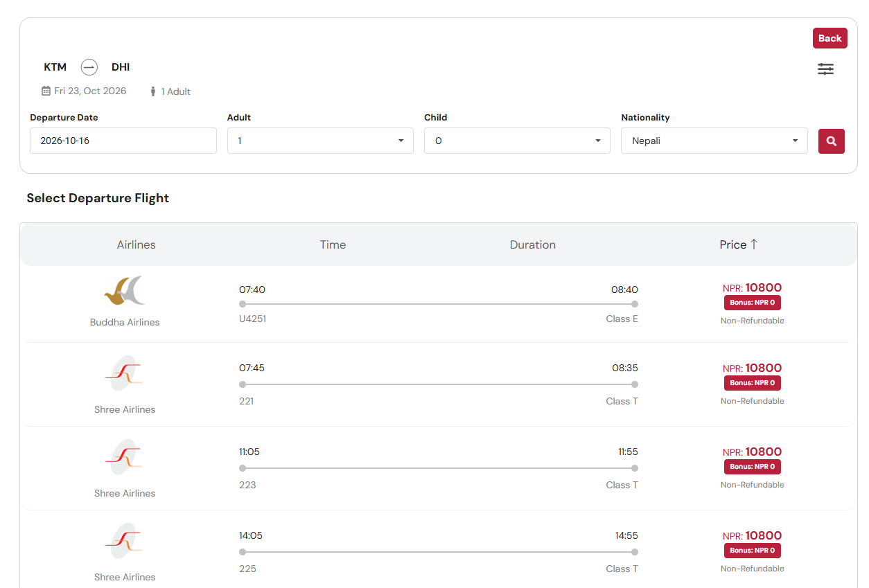Click the 11:05 departure time
Screen dimensions: 869x588
click(249, 452)
